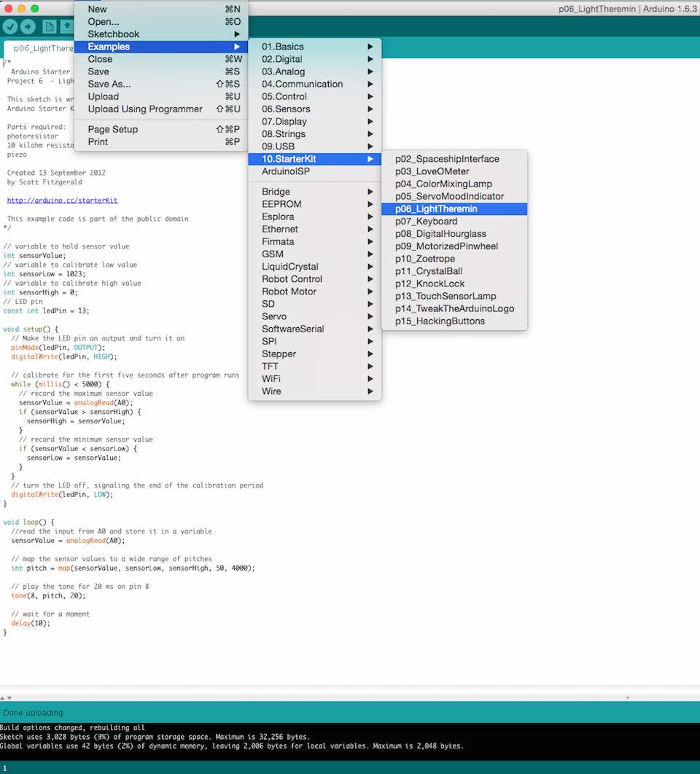Open the SD library examples

[315, 304]
